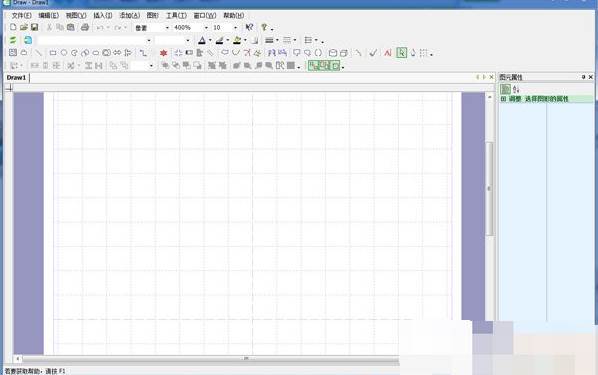This screenshot has width=598, height=375.
Task: Select the rectangle shape tool
Action: point(53,53)
